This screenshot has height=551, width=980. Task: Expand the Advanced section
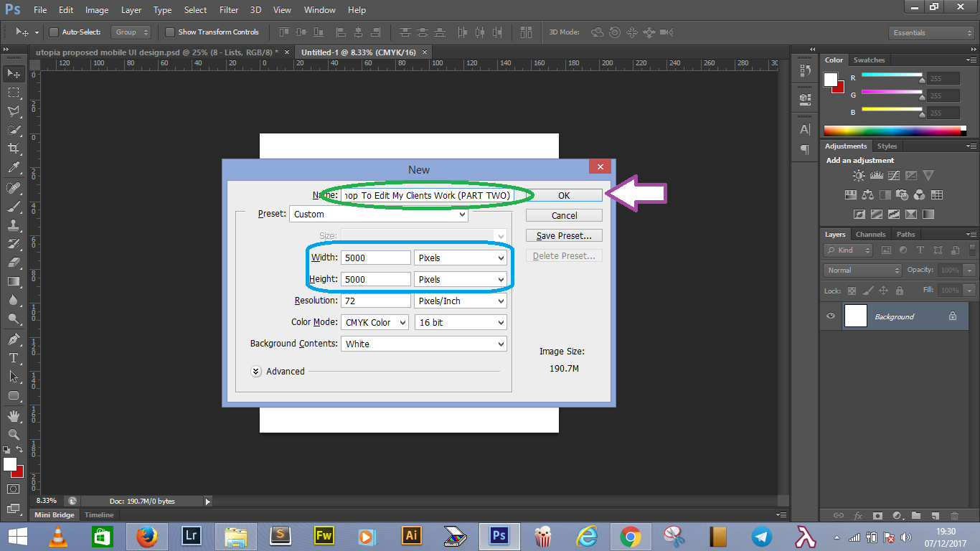point(256,371)
